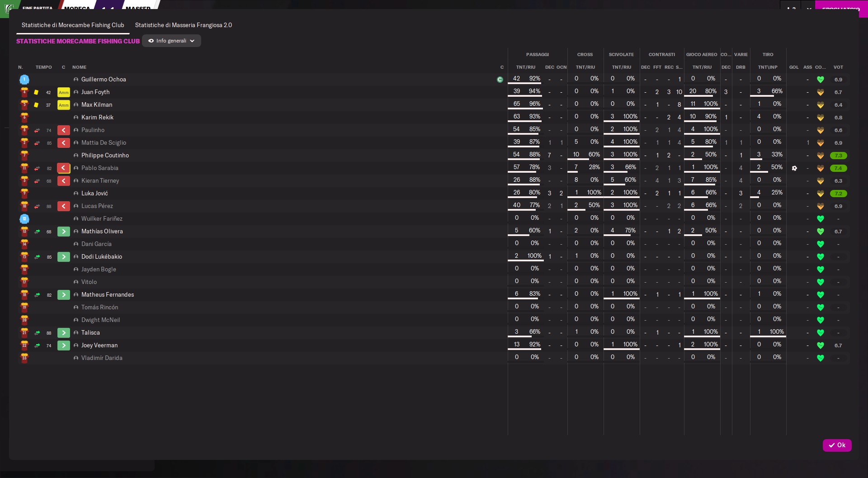Click the green substituted-on chevron badge beside Mathías Olivera
The image size is (868, 478).
(x=64, y=232)
